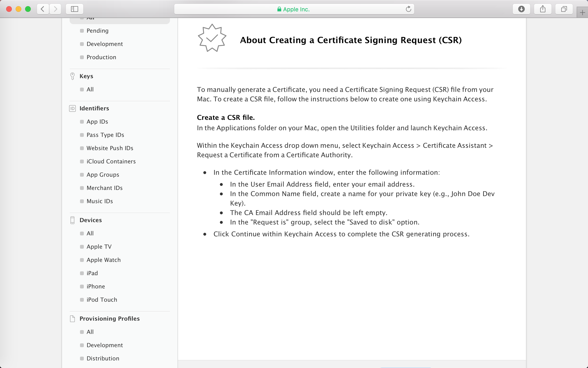Click the Common Name field instruction line
The height and width of the screenshot is (368, 588).
click(362, 198)
